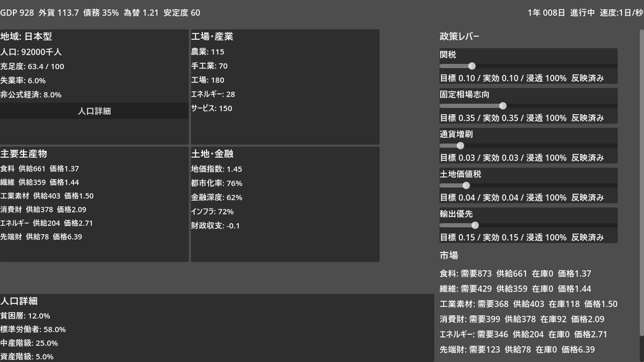Select エネルギー 供給204 row in 主要生産物
The image size is (644, 362).
point(47,223)
